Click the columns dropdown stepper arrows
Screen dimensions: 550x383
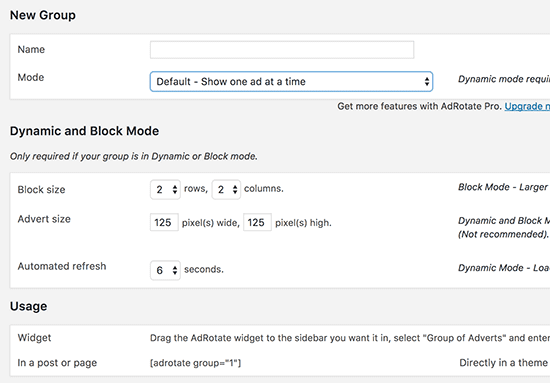235,190
